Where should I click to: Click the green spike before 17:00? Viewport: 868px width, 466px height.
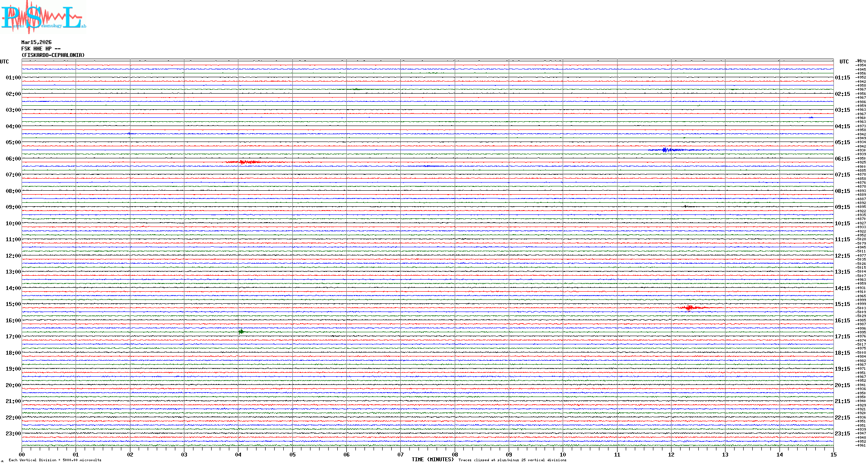point(241,331)
